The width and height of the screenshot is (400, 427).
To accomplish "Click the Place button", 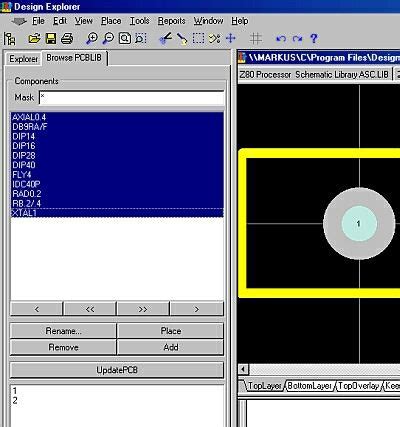I will point(171,331).
